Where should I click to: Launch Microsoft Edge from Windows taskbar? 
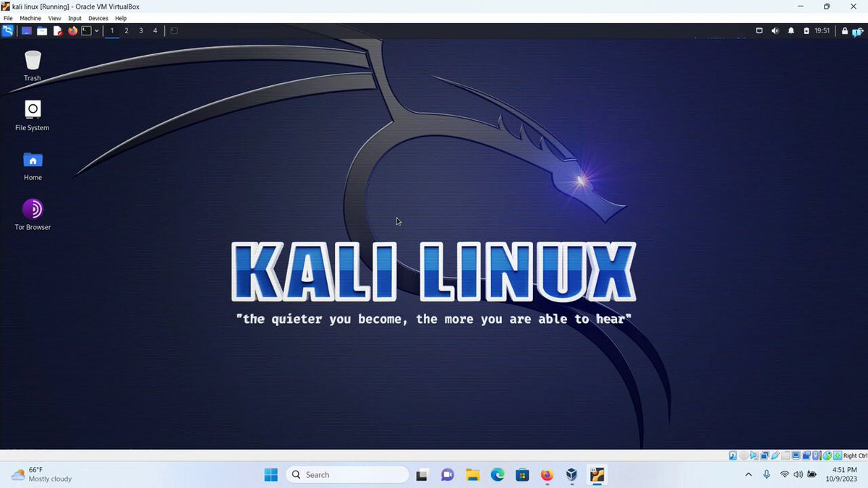(498, 475)
